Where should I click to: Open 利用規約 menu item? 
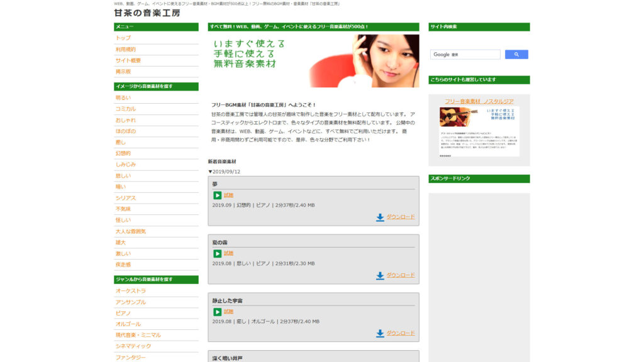(125, 49)
